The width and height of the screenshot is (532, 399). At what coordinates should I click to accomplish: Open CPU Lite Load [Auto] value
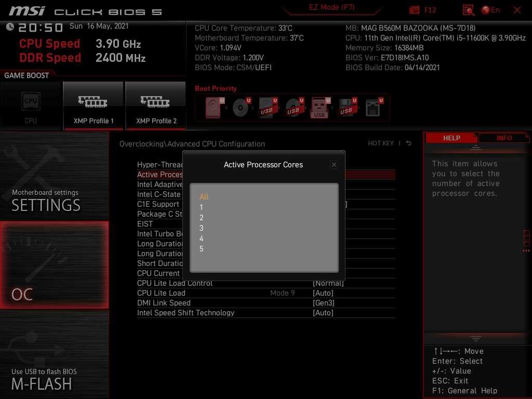pos(323,293)
